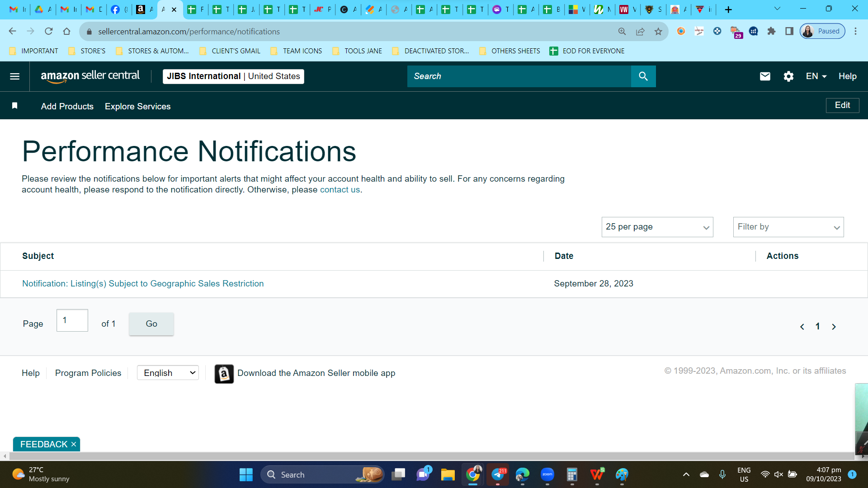Open the Chrome home page button
The height and width of the screenshot is (488, 868).
67,31
